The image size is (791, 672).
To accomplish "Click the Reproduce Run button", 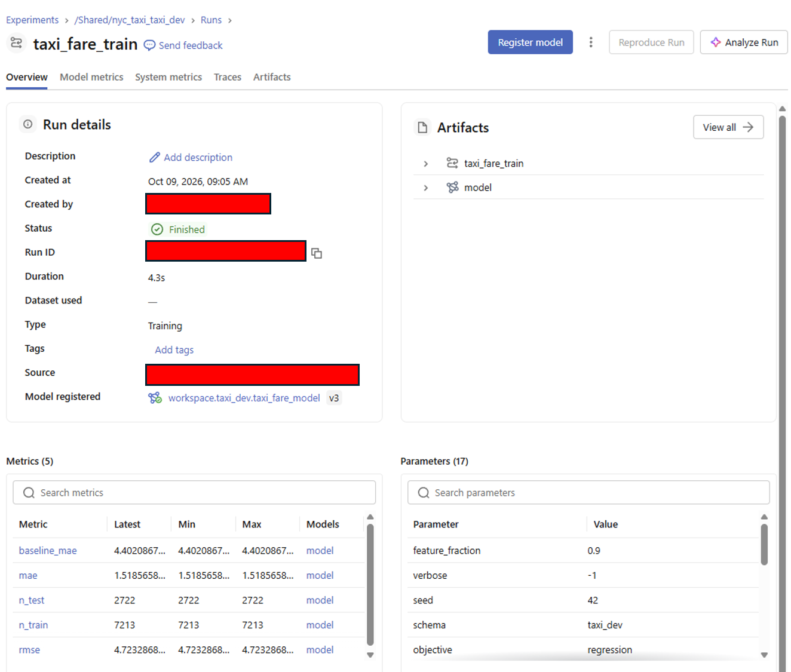I will coord(651,42).
